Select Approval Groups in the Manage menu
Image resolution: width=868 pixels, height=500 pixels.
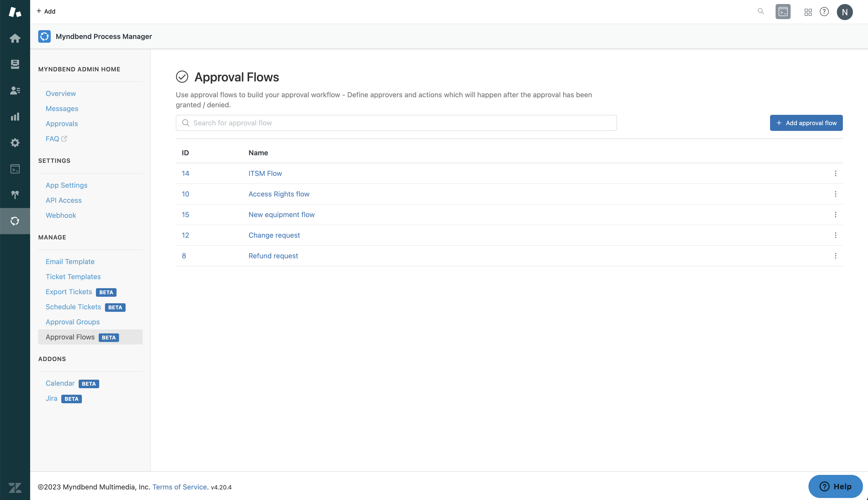click(72, 322)
